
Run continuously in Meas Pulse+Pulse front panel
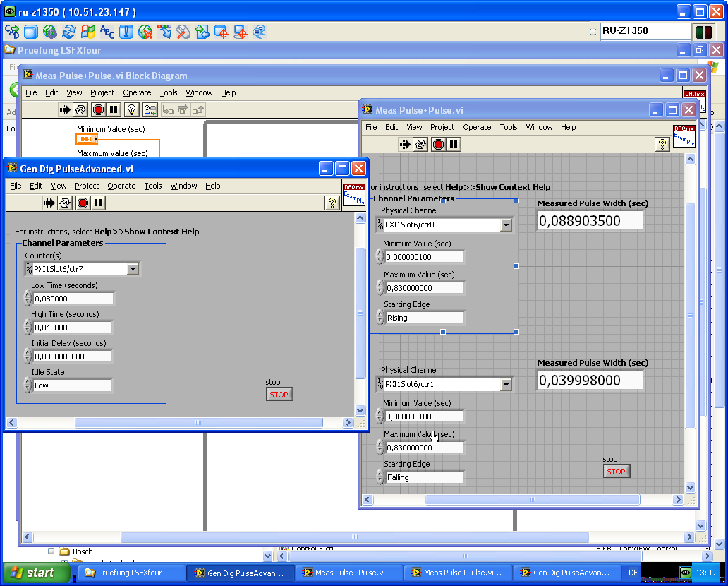pyautogui.click(x=420, y=144)
